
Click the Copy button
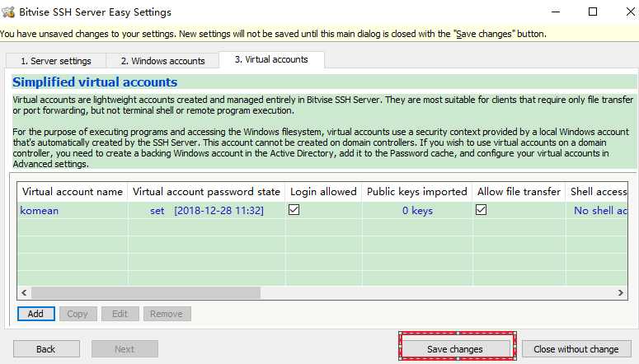[78, 314]
